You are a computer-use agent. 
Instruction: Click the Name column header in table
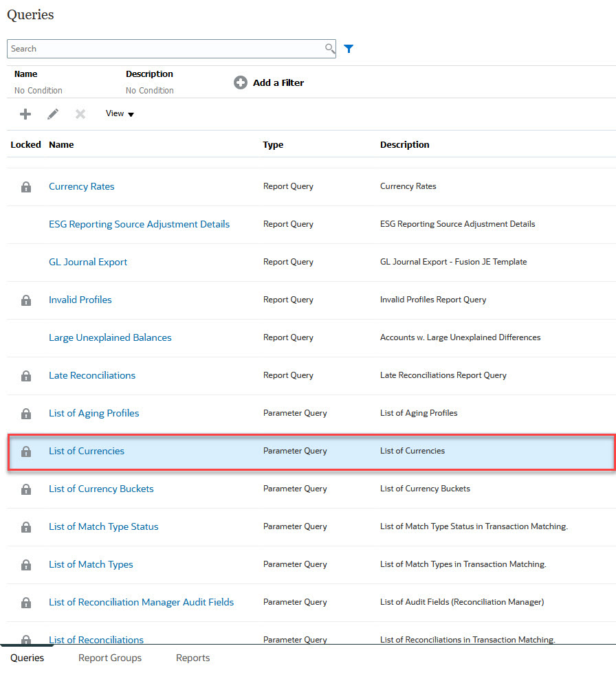pyautogui.click(x=61, y=144)
